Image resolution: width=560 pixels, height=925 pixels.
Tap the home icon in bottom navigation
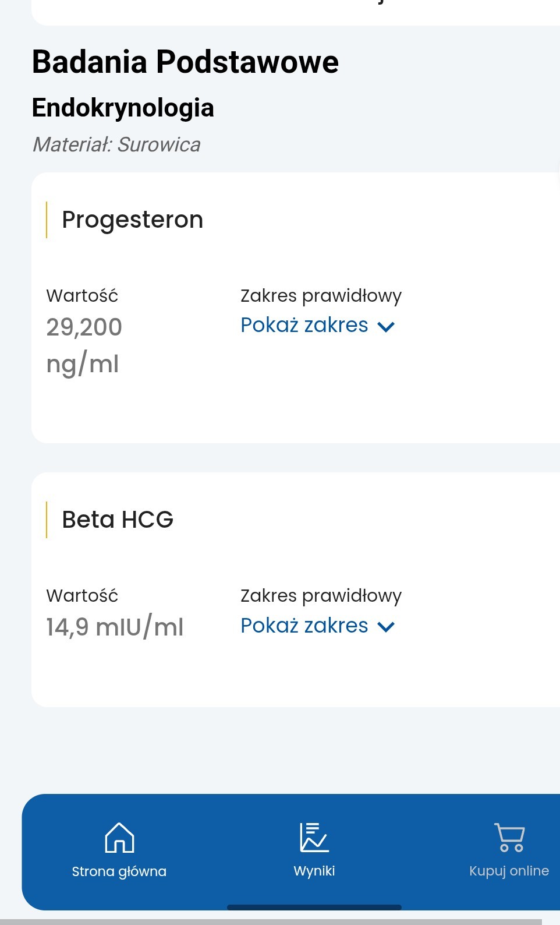coord(119,838)
